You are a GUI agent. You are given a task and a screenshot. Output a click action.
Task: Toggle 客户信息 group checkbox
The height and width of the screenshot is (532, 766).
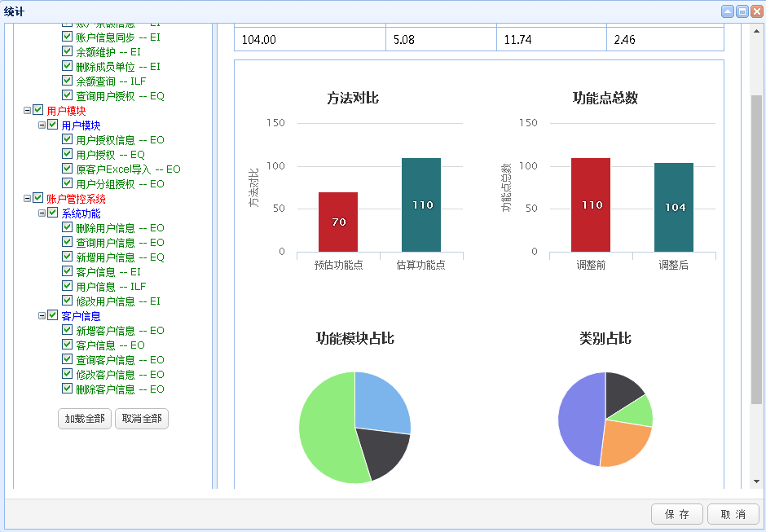[53, 315]
